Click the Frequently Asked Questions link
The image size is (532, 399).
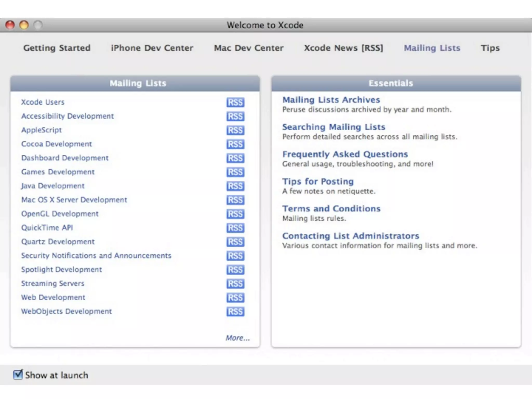point(345,154)
